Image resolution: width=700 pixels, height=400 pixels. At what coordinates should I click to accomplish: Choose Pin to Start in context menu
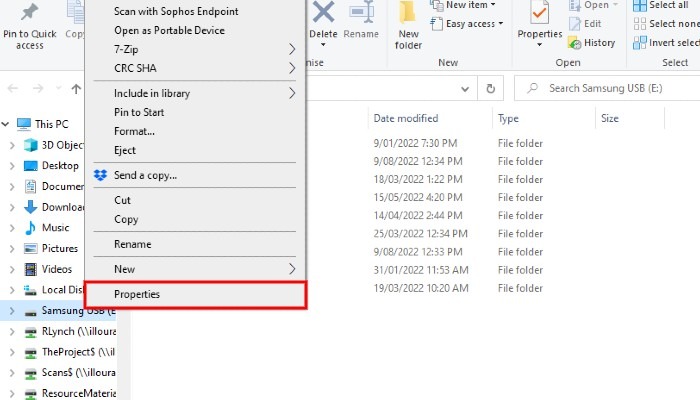click(x=195, y=112)
